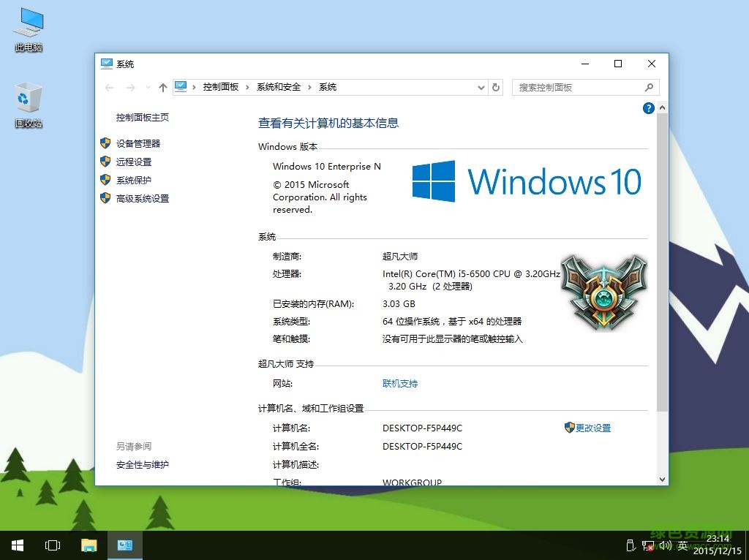Open the Start menu
Image resolution: width=749 pixels, height=560 pixels.
click(16, 545)
